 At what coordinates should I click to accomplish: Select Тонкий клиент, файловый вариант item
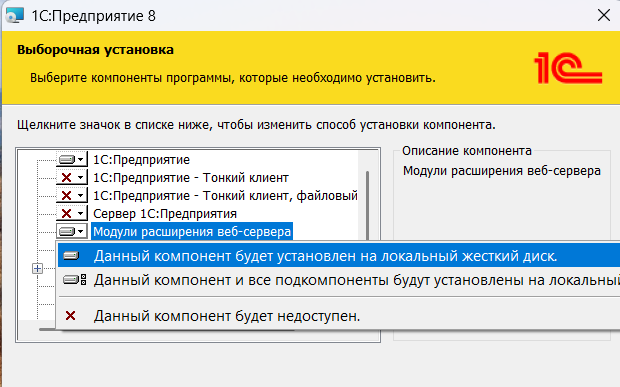click(x=225, y=195)
